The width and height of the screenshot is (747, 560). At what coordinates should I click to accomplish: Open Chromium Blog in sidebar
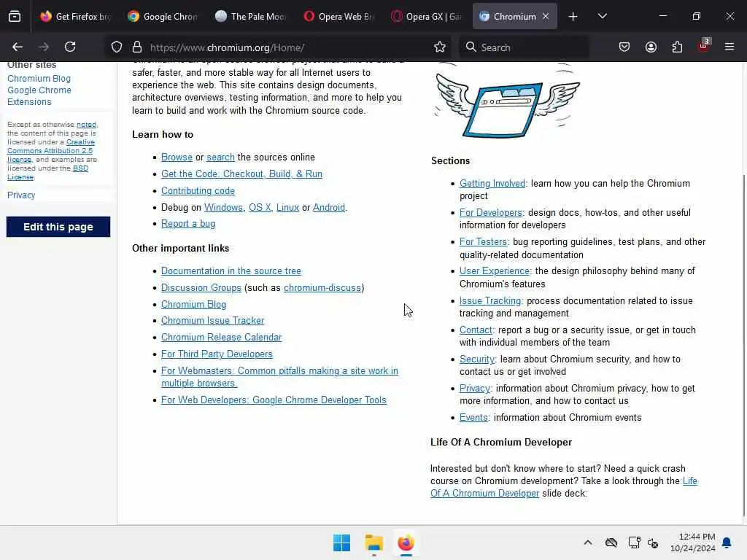[39, 79]
